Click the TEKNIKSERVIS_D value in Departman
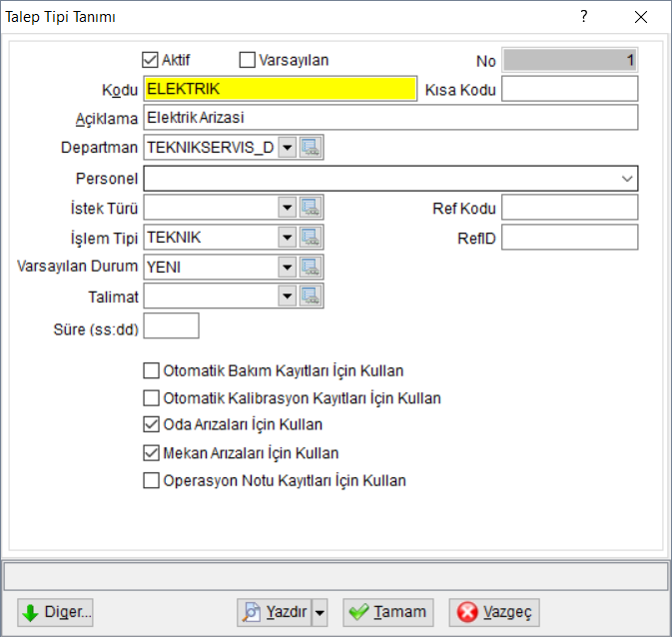This screenshot has width=672, height=637. (x=211, y=148)
